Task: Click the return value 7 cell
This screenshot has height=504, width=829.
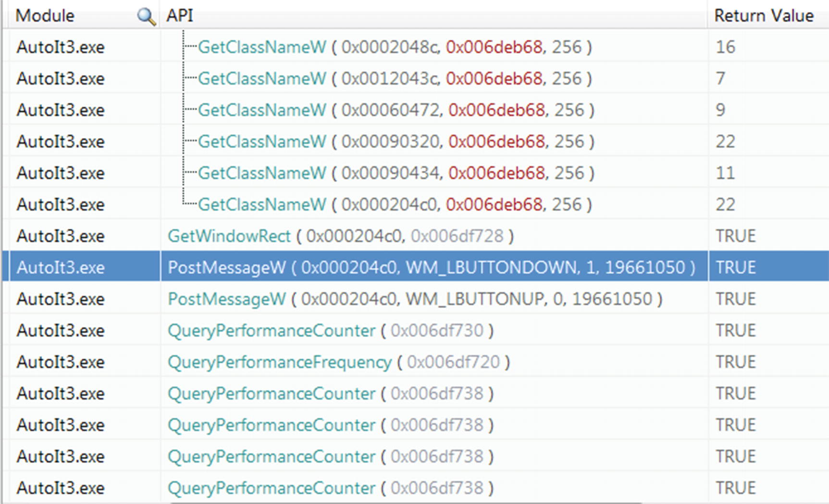Action: [x=720, y=78]
